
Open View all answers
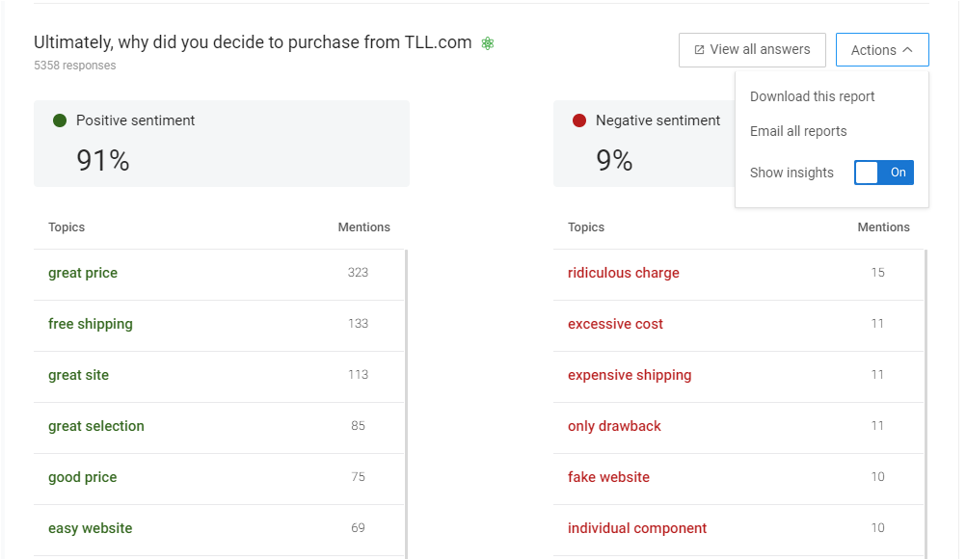click(x=752, y=50)
